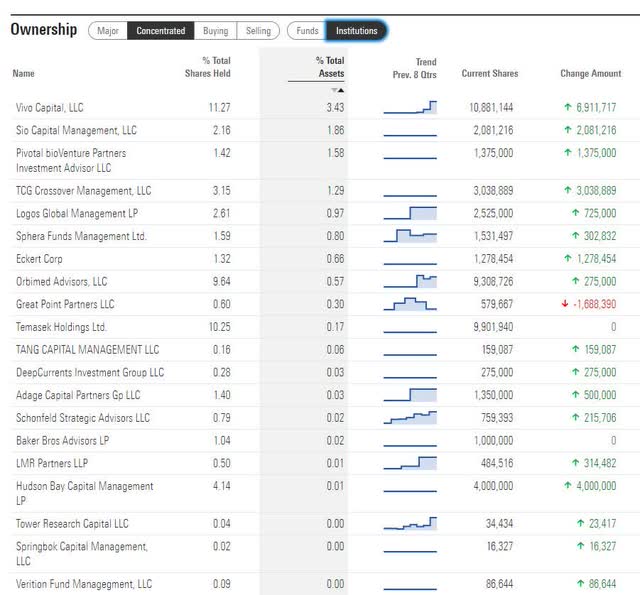Screen dimensions: 640x595
Task: Select Hudson Bay Capital Management LP
Action: (x=84, y=493)
